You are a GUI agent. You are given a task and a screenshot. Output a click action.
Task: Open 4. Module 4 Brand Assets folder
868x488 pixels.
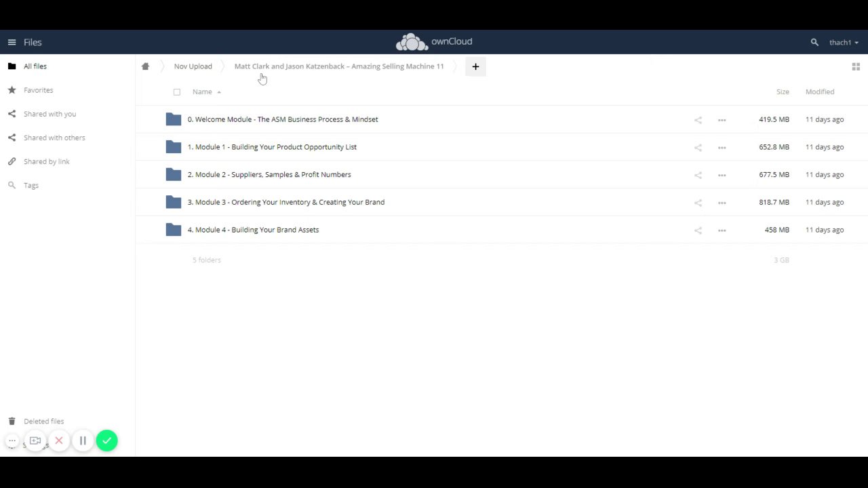coord(253,230)
